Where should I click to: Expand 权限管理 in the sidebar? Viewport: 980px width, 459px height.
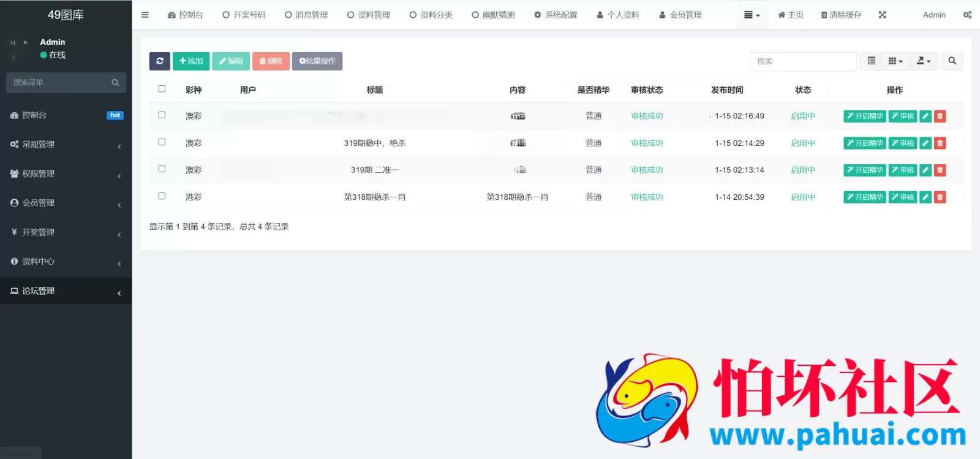pyautogui.click(x=66, y=174)
